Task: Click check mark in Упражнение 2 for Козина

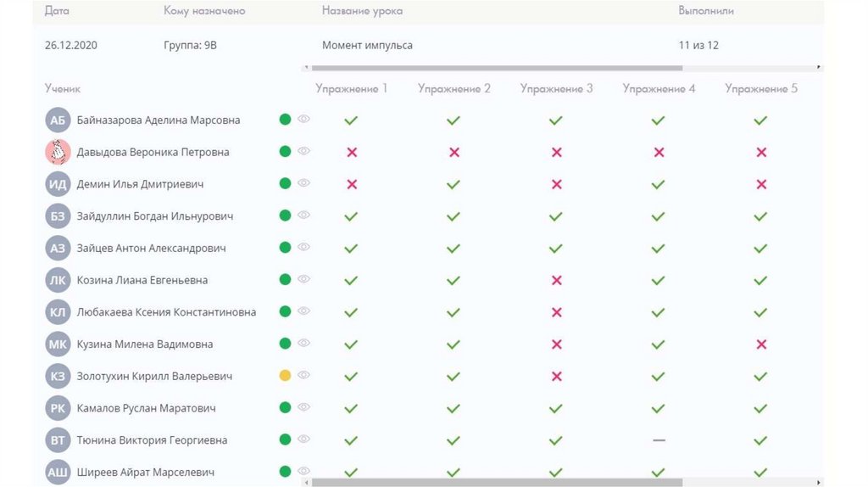Action: tap(453, 280)
